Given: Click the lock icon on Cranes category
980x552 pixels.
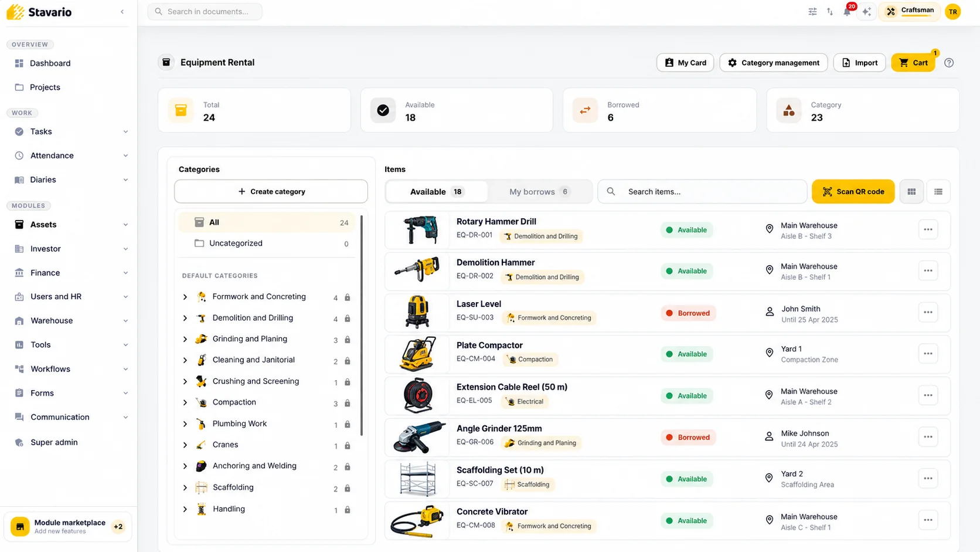Looking at the screenshot, I should [348, 446].
